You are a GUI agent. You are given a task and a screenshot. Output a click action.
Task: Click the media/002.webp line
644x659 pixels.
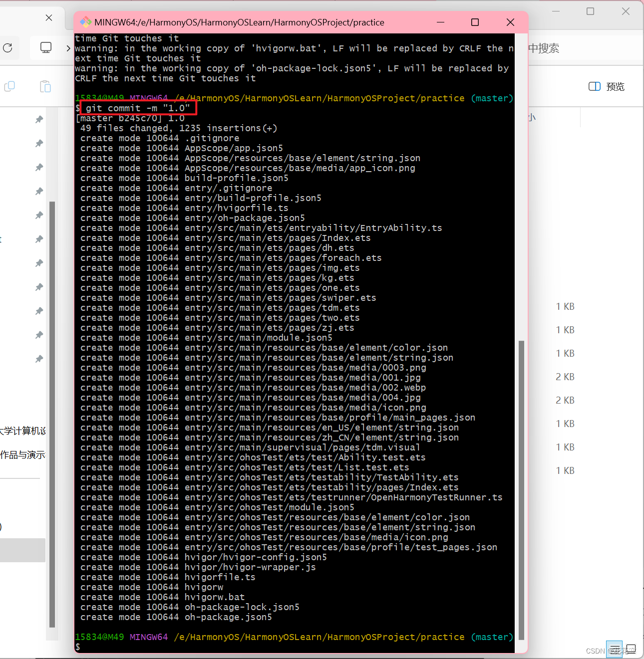(253, 388)
